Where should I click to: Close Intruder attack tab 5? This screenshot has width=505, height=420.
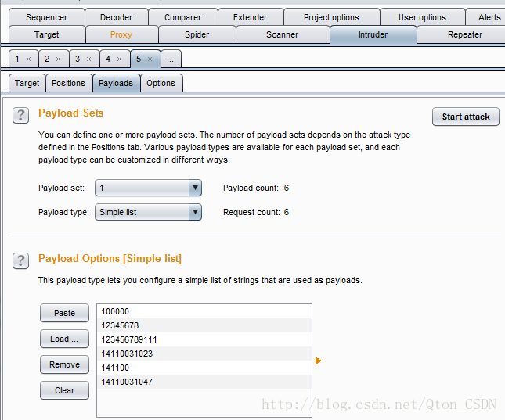click(x=150, y=59)
